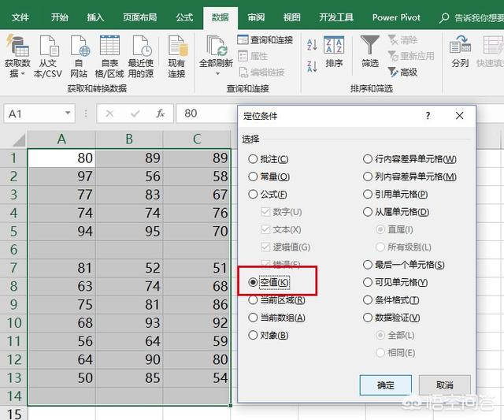Viewport: 504px width, 420px height.
Task: Select Objects (对象) radio option
Action: point(253,336)
